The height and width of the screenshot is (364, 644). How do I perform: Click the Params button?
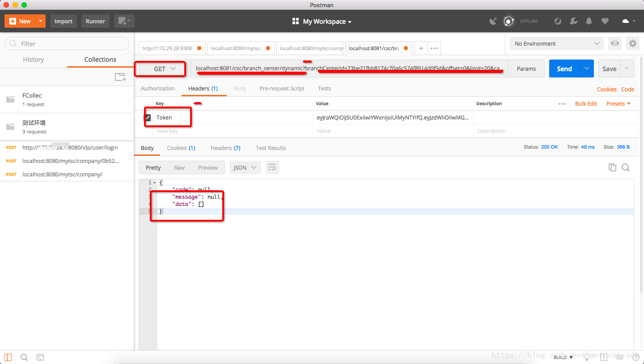pyautogui.click(x=526, y=69)
